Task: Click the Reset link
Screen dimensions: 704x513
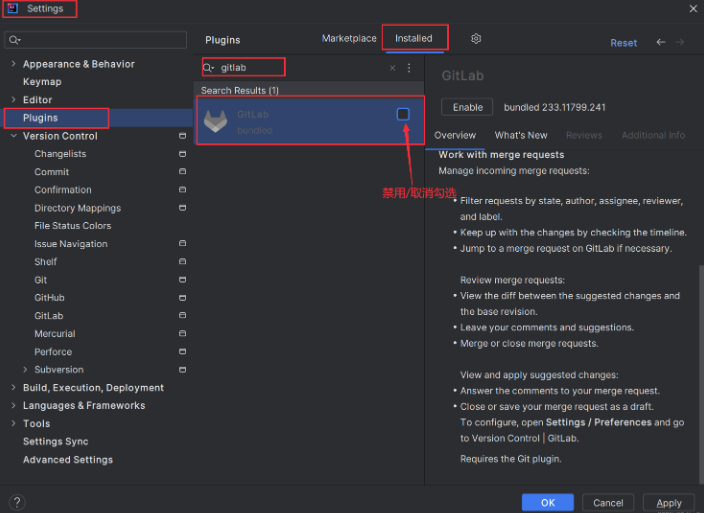Action: [623, 43]
